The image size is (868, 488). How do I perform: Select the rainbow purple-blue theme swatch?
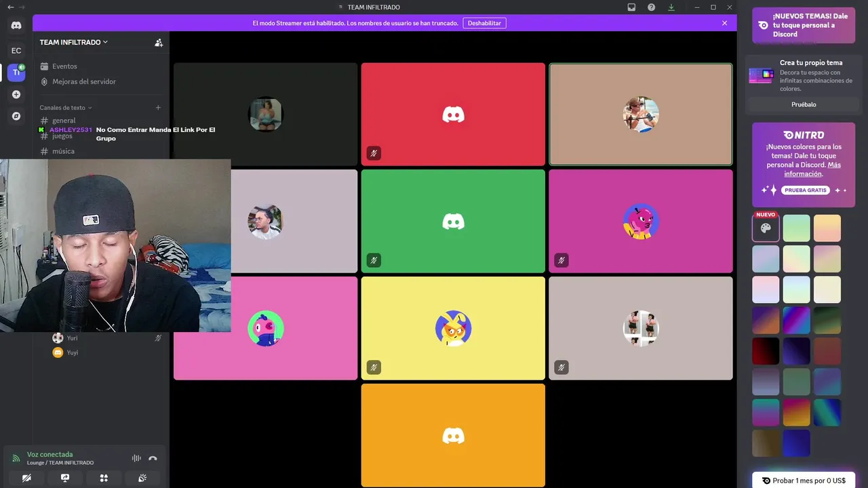point(796,321)
